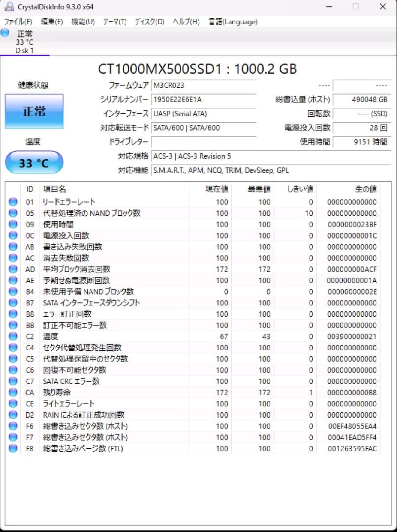
Task: Open the テーマ(T) menu
Action: (x=114, y=22)
